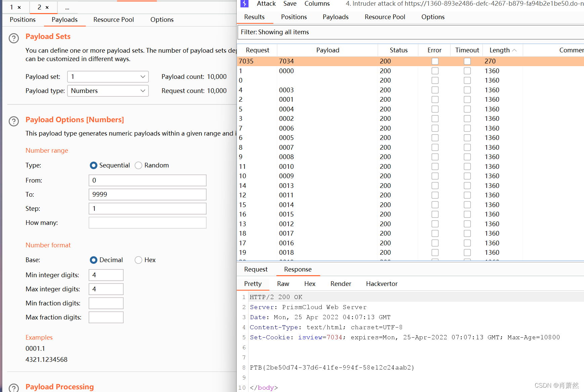
Task: Tick Error checkbox for payload 0010 row
Action: click(x=435, y=166)
